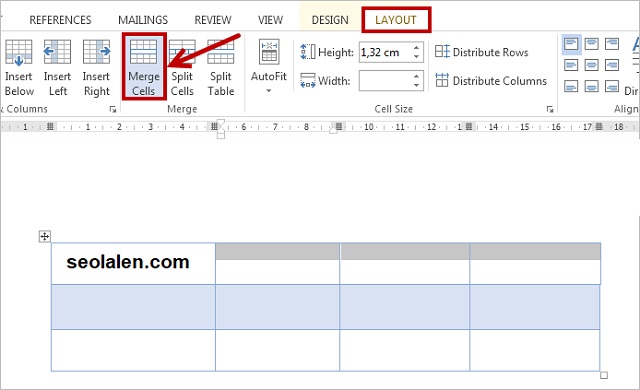The height and width of the screenshot is (390, 640).
Task: Select Align Center Left icon
Action: click(x=571, y=65)
